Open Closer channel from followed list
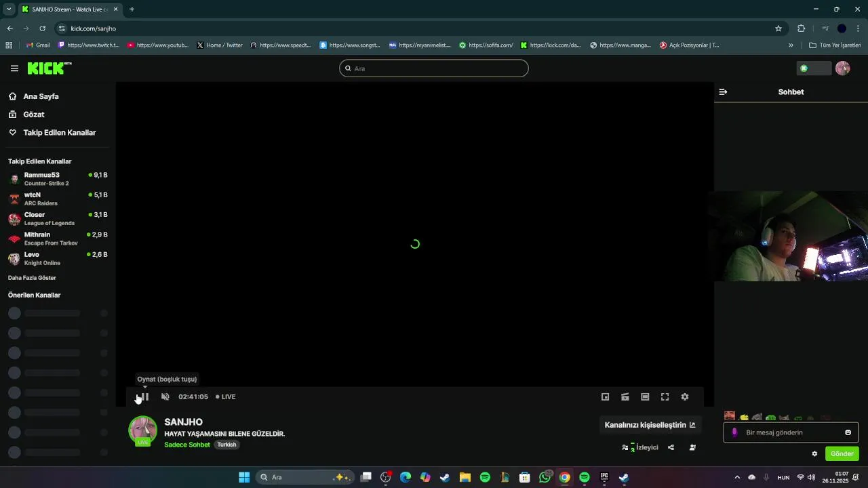 point(58,218)
